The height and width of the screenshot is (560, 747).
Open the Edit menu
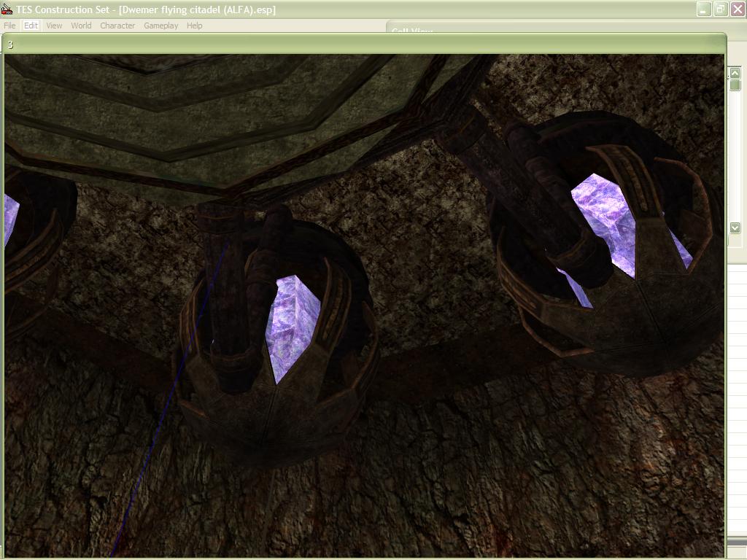(31, 26)
